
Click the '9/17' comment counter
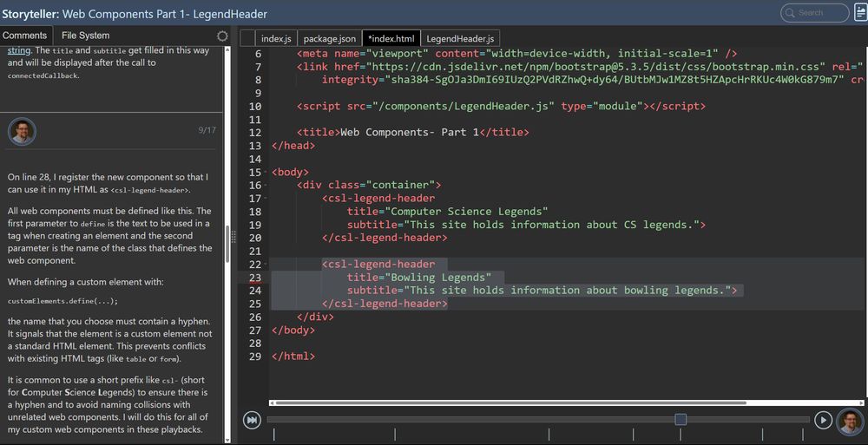(x=207, y=130)
